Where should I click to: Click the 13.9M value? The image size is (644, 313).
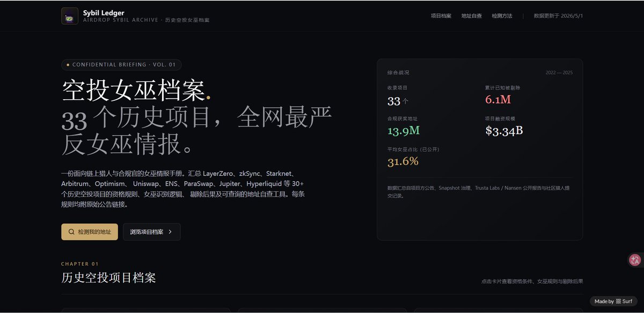click(404, 131)
